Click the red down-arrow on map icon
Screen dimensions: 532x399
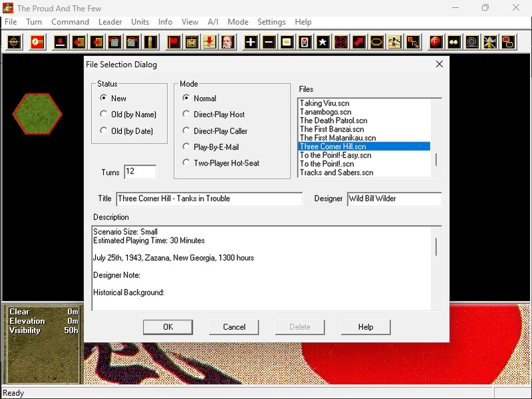click(209, 42)
